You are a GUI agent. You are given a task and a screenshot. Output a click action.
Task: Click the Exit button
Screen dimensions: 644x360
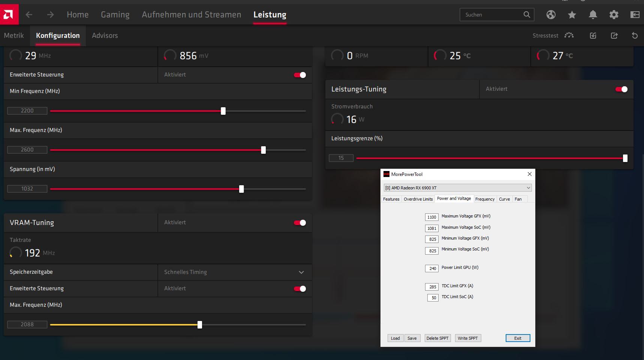(x=518, y=338)
